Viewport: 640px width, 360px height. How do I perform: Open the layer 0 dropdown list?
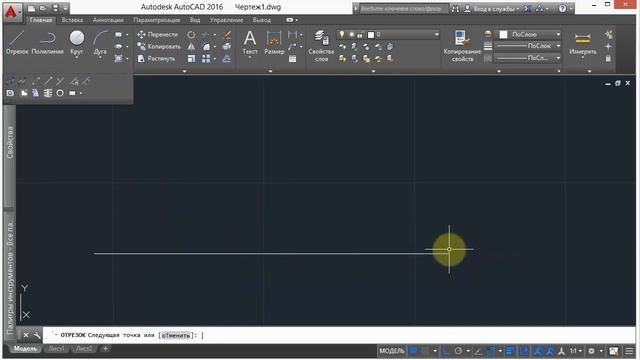click(x=436, y=35)
